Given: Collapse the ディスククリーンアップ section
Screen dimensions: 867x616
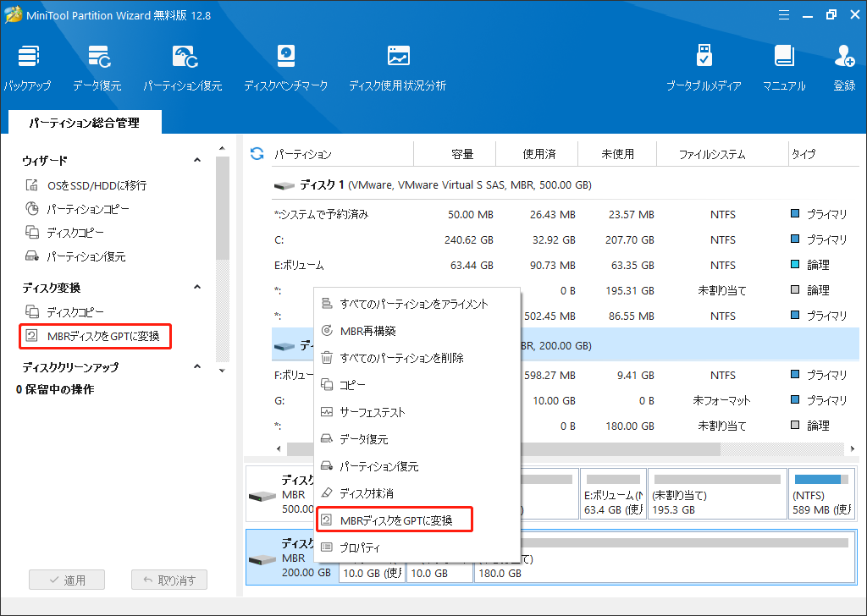Looking at the screenshot, I should tap(196, 367).
